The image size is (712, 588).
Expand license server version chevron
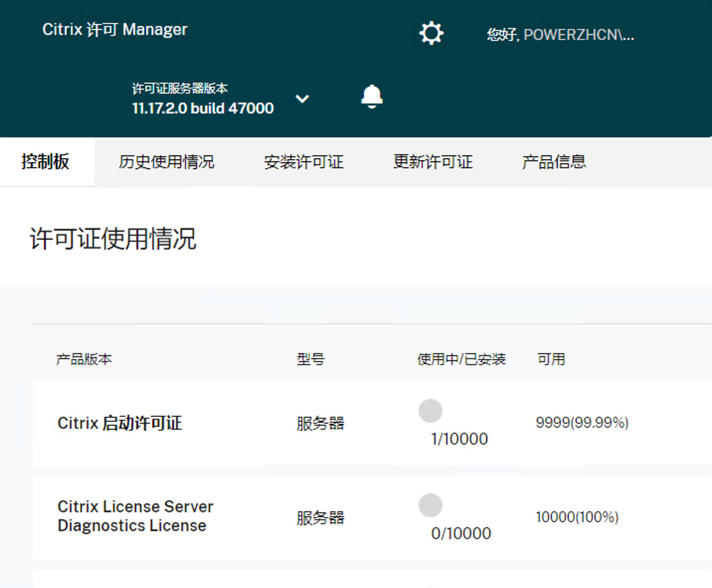pyautogui.click(x=302, y=98)
